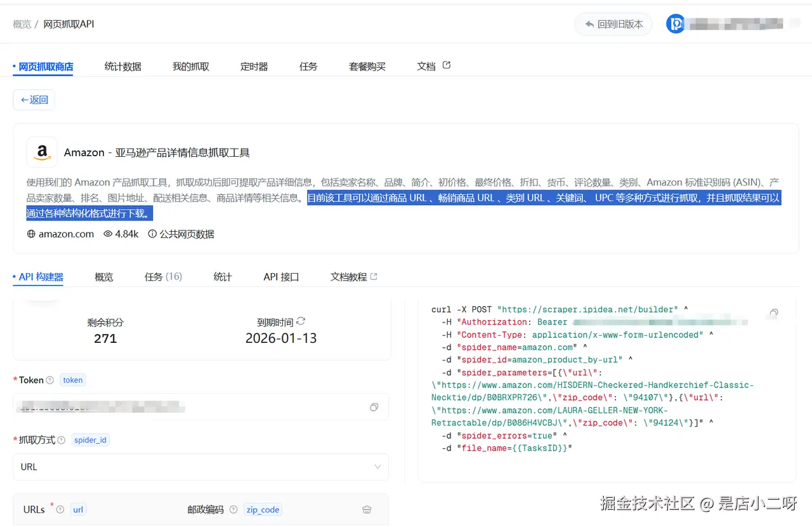
Task: Open the API 接口 tab
Action: (281, 277)
